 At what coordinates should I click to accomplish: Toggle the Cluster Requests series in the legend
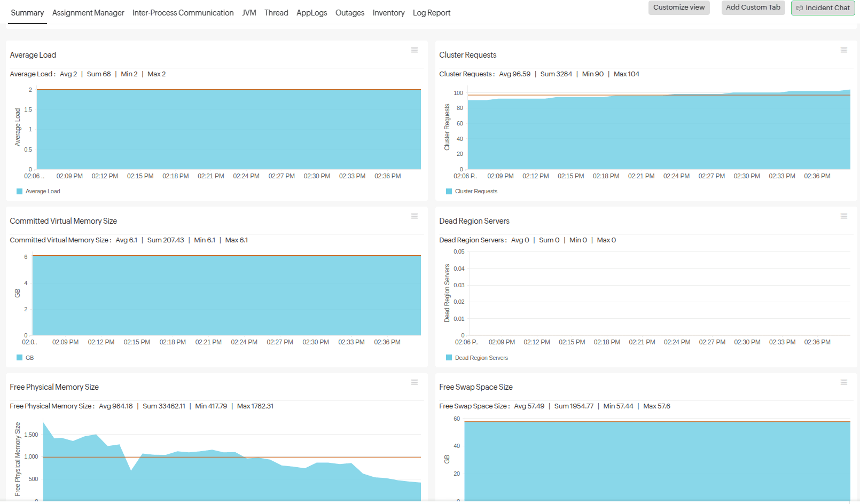(472, 191)
